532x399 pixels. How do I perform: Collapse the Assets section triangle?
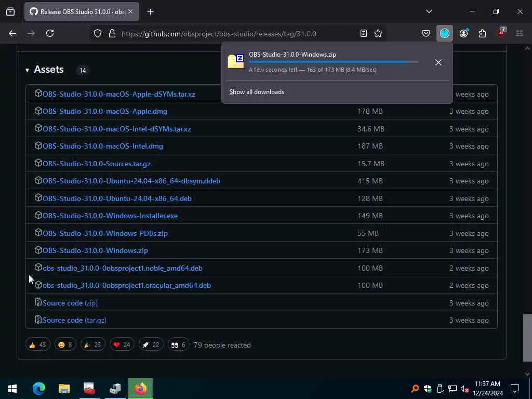(27, 70)
